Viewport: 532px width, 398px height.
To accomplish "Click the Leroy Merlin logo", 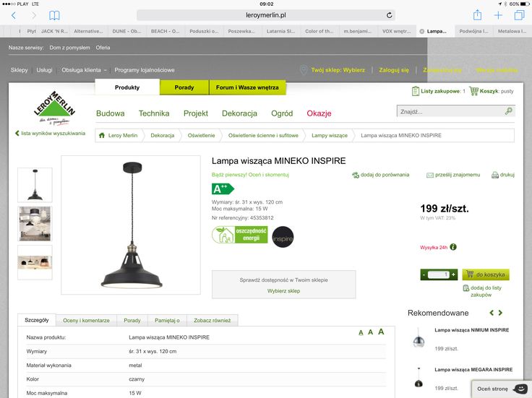I will [x=54, y=108].
